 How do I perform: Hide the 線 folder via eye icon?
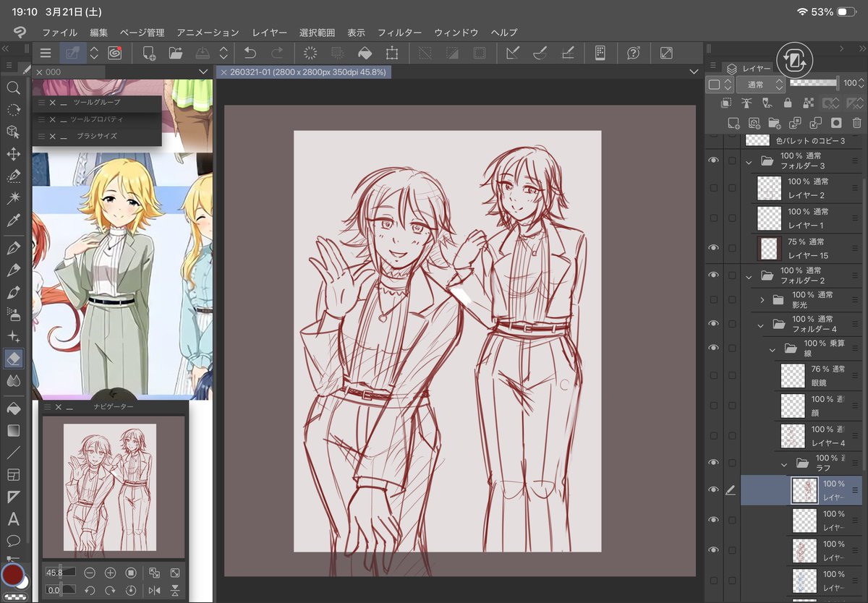coord(714,348)
